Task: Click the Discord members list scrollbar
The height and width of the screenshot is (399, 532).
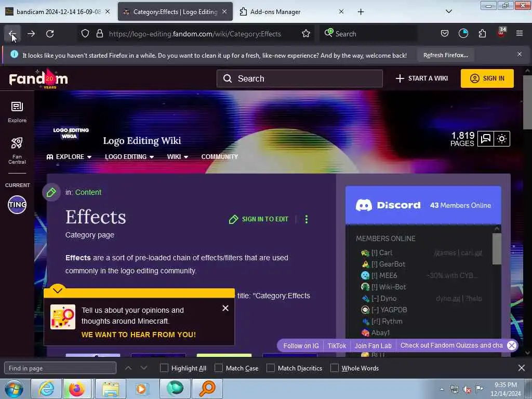Action: [497, 249]
